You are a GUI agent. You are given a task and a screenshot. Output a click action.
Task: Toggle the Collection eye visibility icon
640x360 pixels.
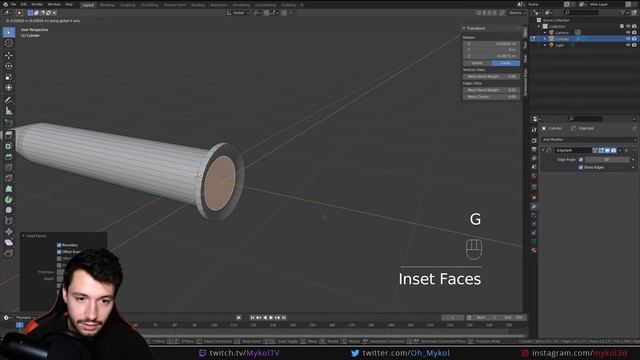coord(628,26)
